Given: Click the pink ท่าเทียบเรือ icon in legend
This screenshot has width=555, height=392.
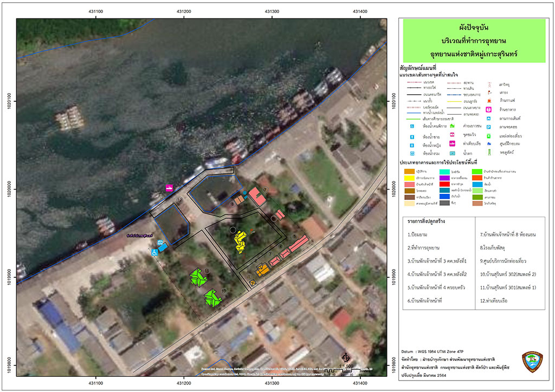Looking at the screenshot, I should tap(452, 143).
